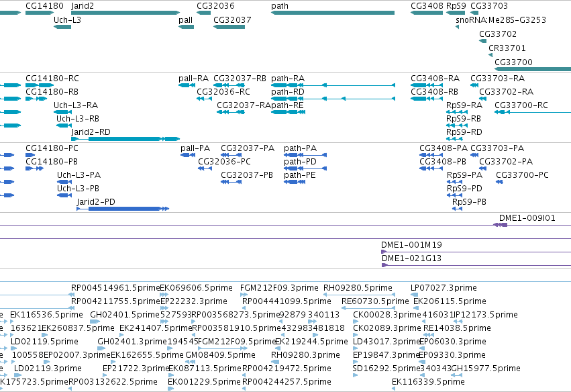Click EST LP07027.3prime label

click(444, 288)
